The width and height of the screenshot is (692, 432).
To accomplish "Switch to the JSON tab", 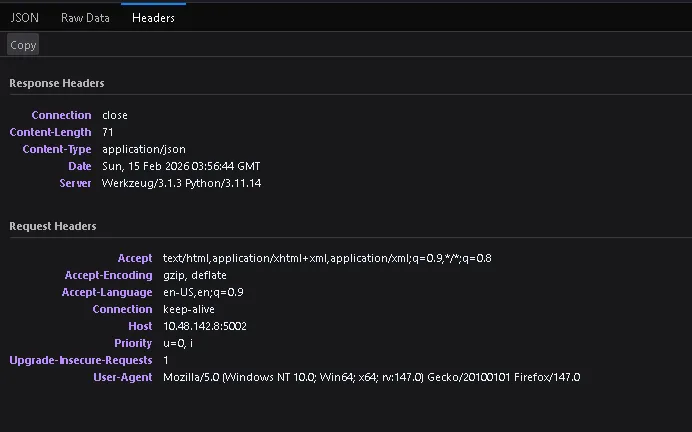I will (24, 17).
